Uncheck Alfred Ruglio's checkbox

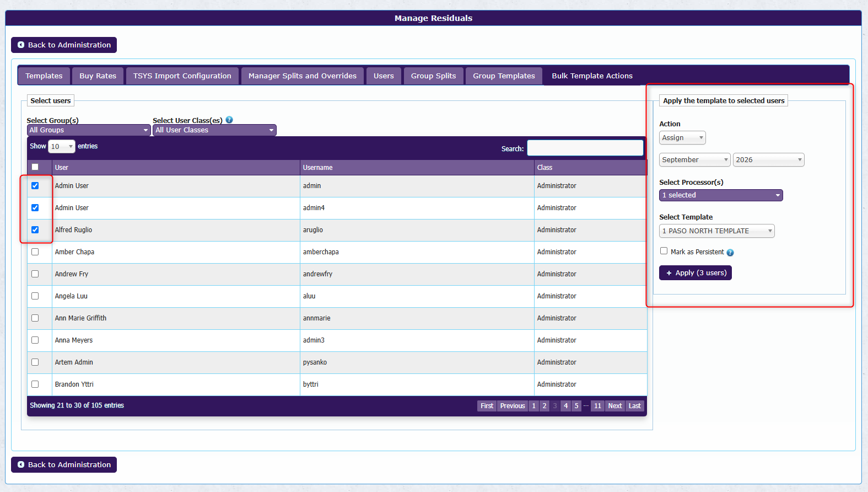point(35,230)
